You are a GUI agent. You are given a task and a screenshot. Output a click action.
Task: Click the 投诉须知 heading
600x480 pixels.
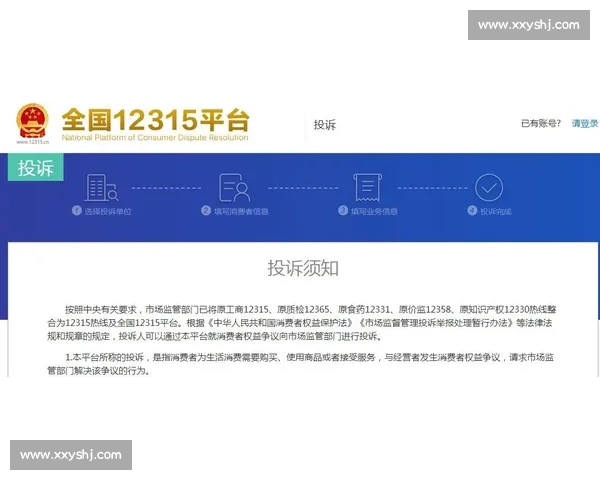[303, 268]
